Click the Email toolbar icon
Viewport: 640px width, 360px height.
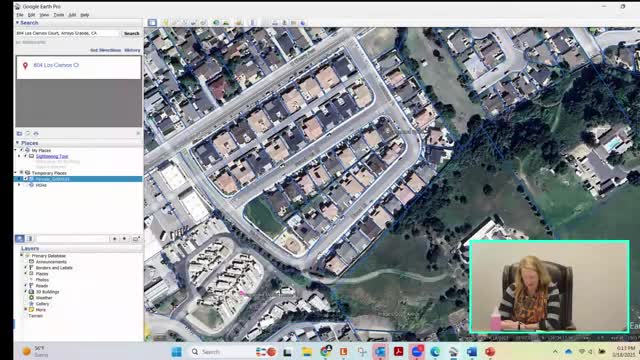pos(265,22)
